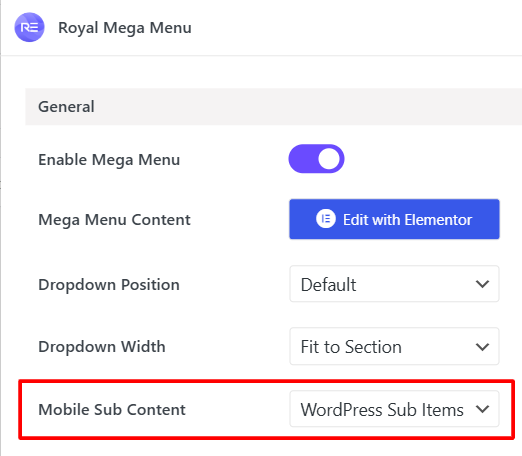
Task: Open the Mobile Sub Content select box
Action: click(394, 409)
